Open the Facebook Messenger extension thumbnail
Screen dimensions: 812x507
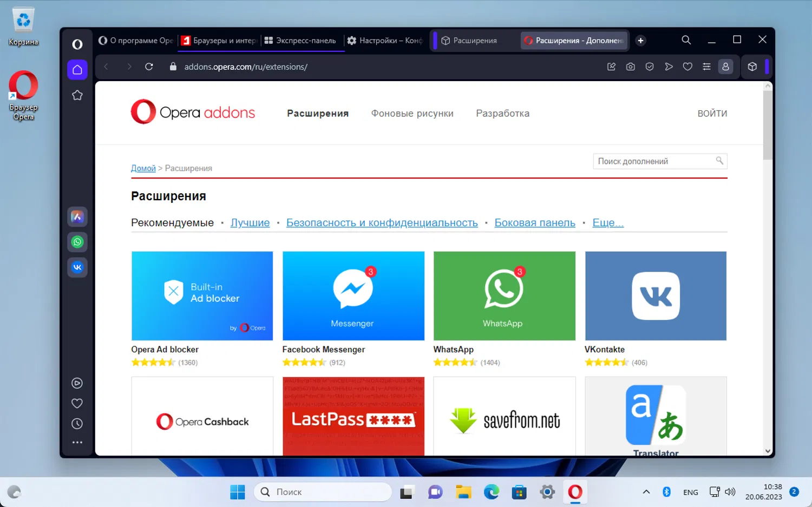click(x=353, y=295)
